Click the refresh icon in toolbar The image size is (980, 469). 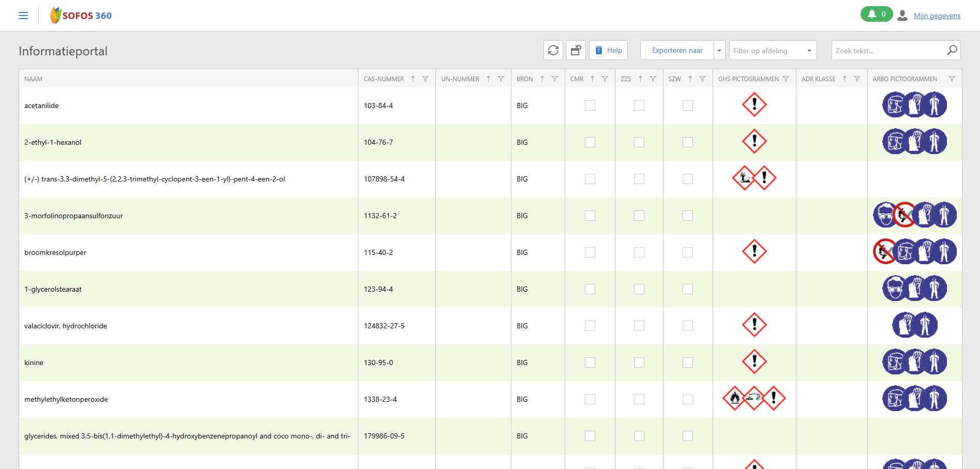click(x=553, y=50)
